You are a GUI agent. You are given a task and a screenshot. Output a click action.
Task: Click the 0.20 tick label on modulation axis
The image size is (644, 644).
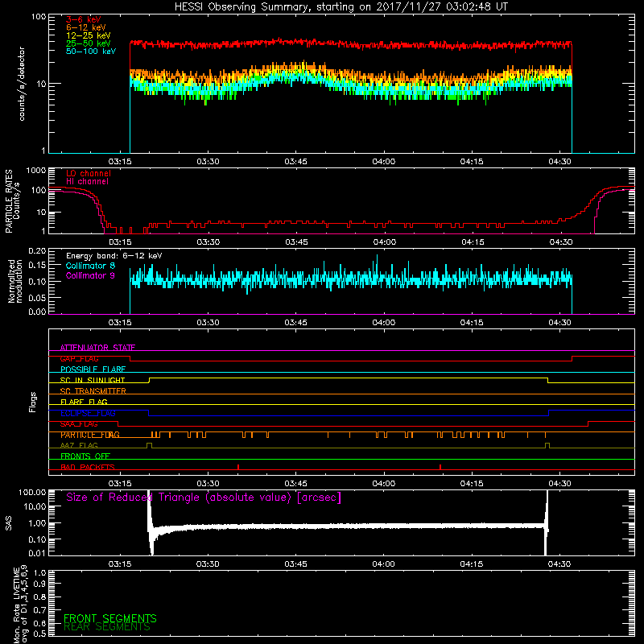[37, 251]
